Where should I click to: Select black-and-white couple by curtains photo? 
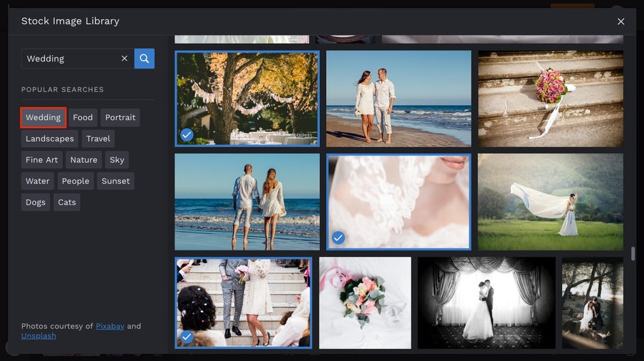pyautogui.click(x=486, y=303)
